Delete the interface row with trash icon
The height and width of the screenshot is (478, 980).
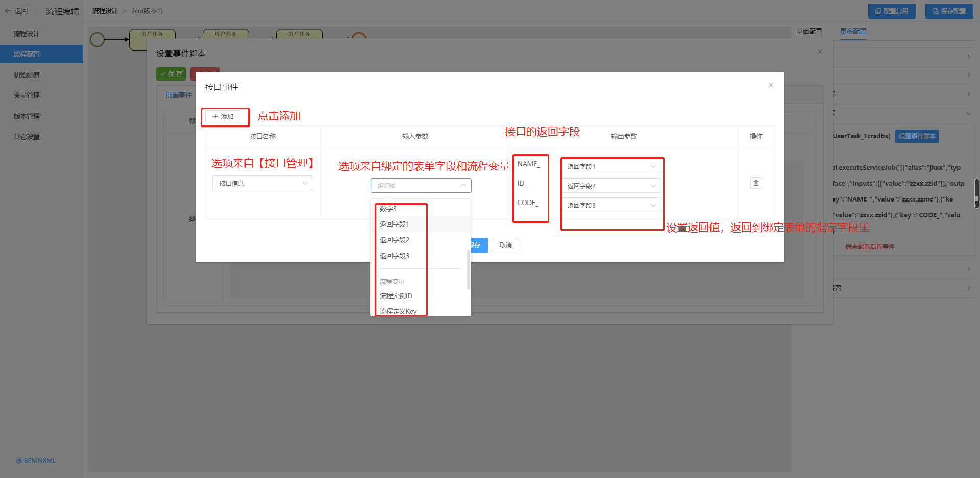pos(756,183)
